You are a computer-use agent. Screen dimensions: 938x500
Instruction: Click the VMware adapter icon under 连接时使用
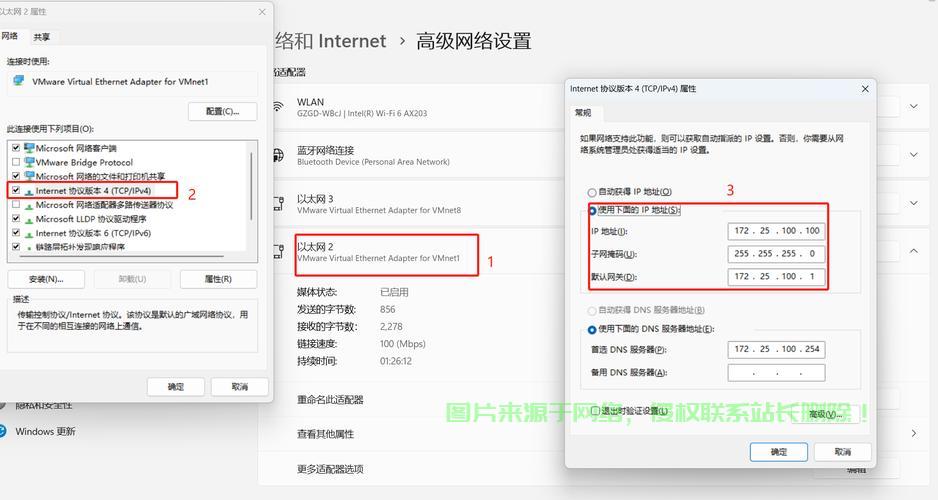(20, 81)
